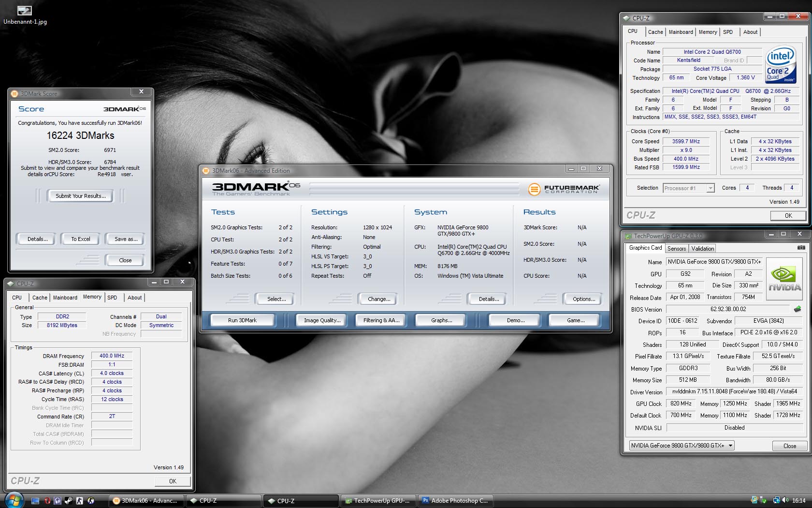This screenshot has width=812, height=508.
Task: Click the Intel Core 2 Quad logo
Action: [x=781, y=64]
